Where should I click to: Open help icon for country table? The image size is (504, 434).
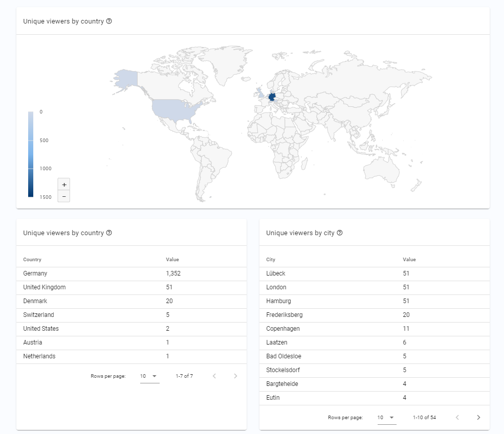[x=109, y=233]
